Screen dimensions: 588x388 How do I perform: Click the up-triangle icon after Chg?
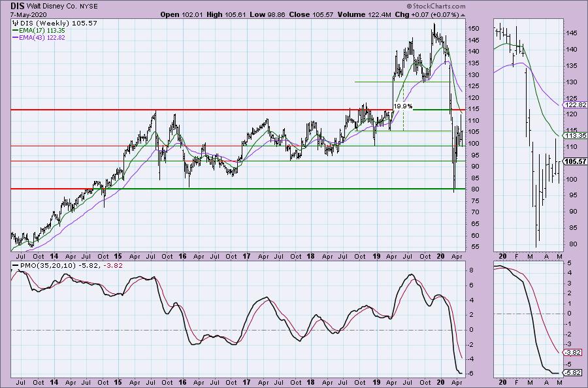(x=463, y=15)
